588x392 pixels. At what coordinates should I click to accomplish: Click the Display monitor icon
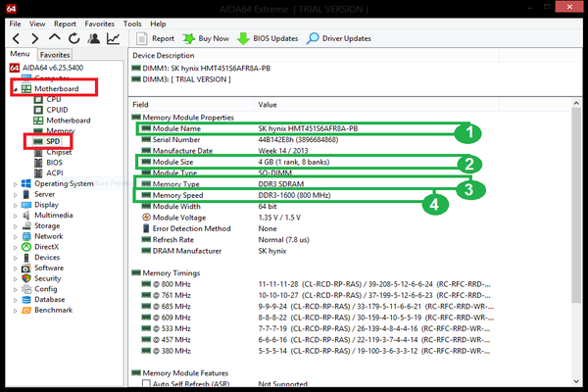(26, 205)
